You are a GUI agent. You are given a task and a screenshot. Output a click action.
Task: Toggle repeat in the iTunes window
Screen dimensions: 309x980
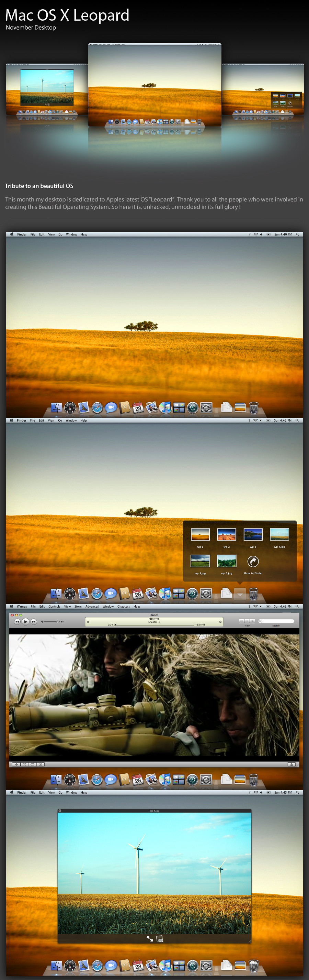click(x=32, y=764)
